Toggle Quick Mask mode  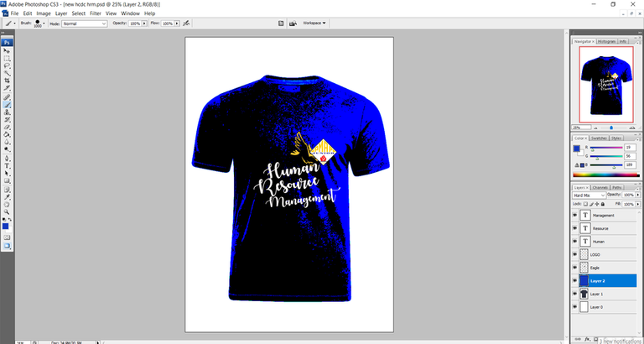tap(7, 237)
